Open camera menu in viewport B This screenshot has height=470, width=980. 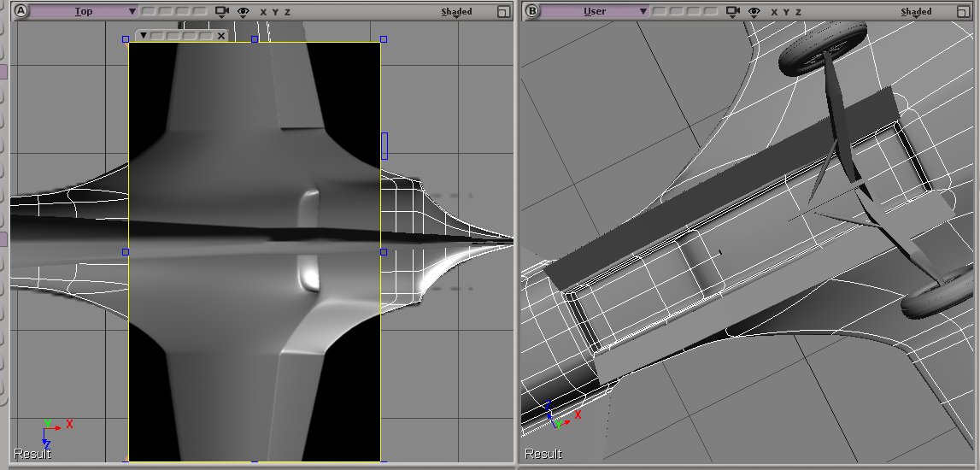point(733,12)
